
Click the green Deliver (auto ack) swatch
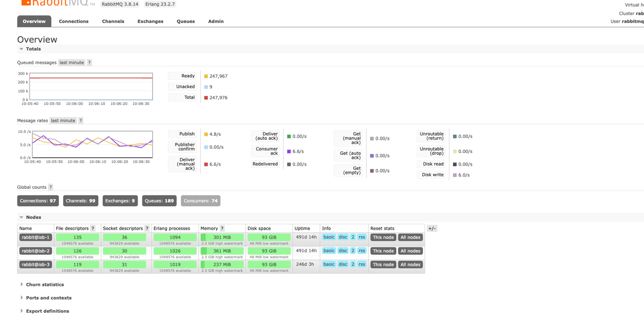(x=289, y=137)
